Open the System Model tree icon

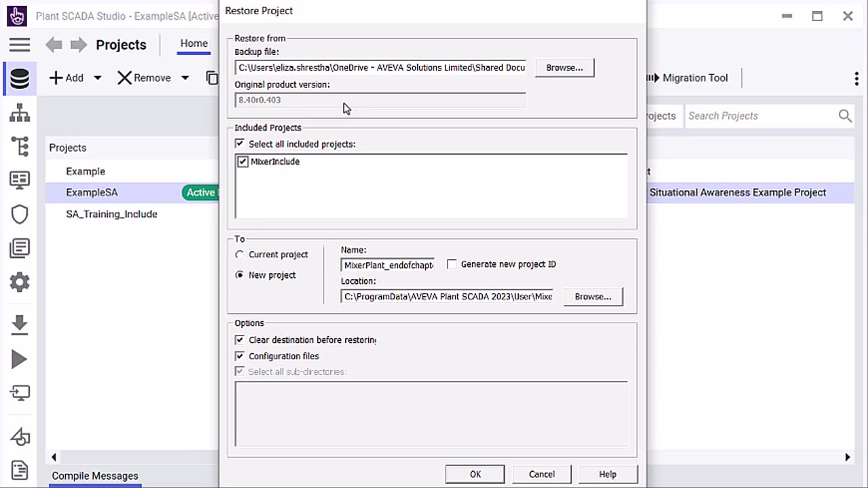click(20, 146)
